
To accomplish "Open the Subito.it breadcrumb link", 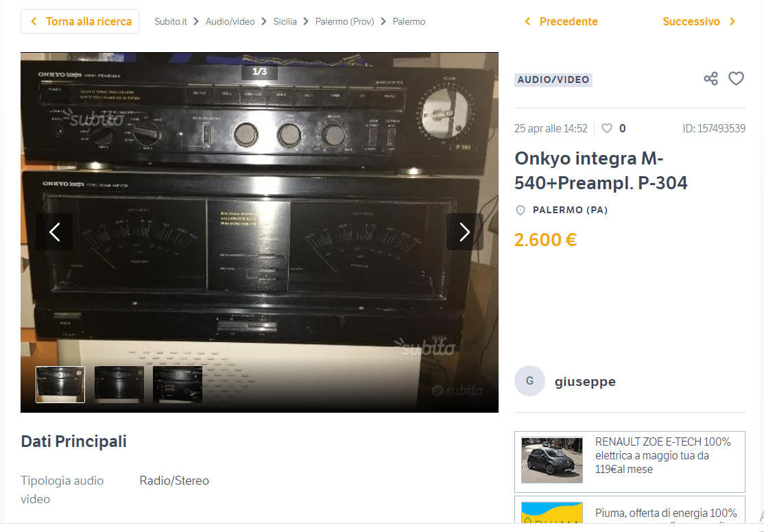I will 171,21.
